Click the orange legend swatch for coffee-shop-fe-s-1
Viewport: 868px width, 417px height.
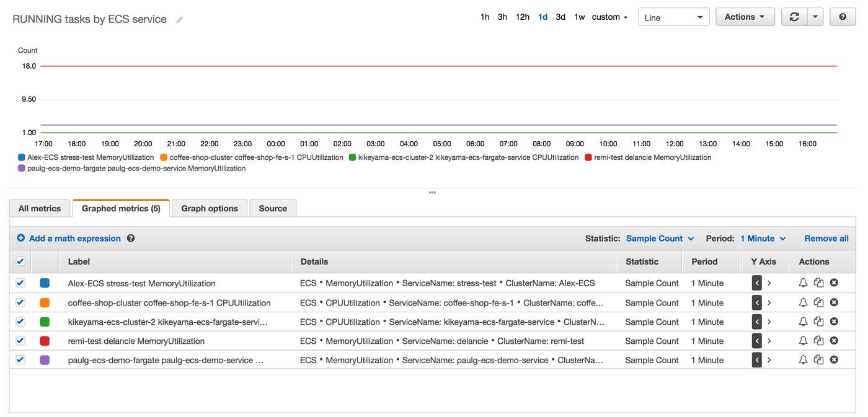[164, 157]
